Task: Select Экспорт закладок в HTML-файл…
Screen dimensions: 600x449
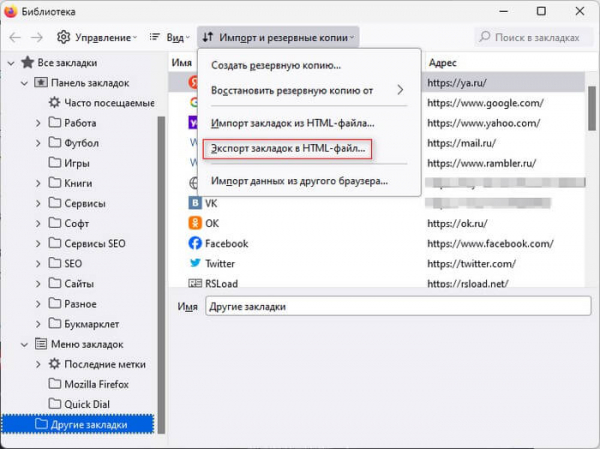Action: 288,149
